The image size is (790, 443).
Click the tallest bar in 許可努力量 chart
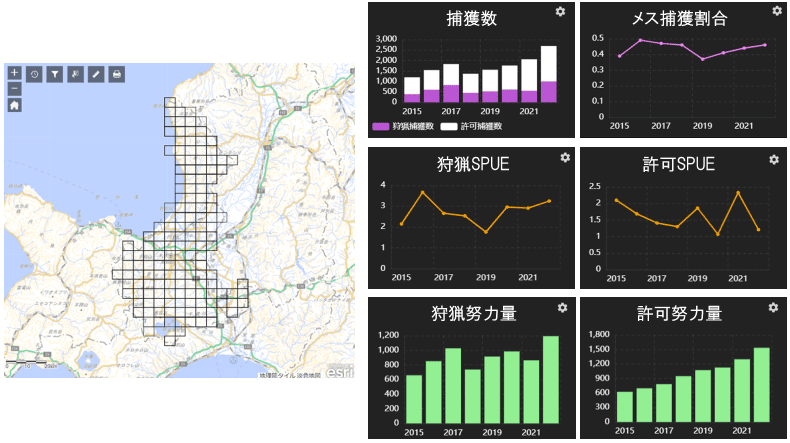click(761, 385)
